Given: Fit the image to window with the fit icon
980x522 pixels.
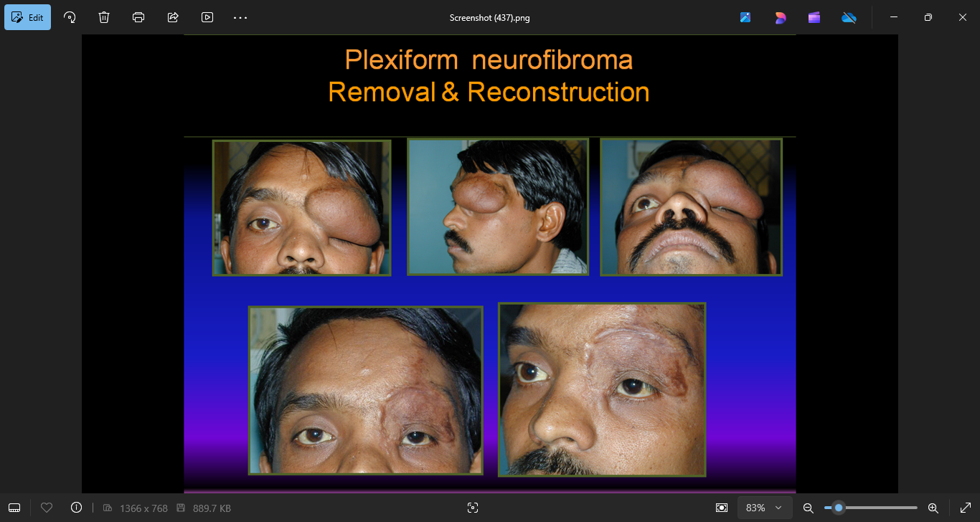Looking at the screenshot, I should [722, 508].
